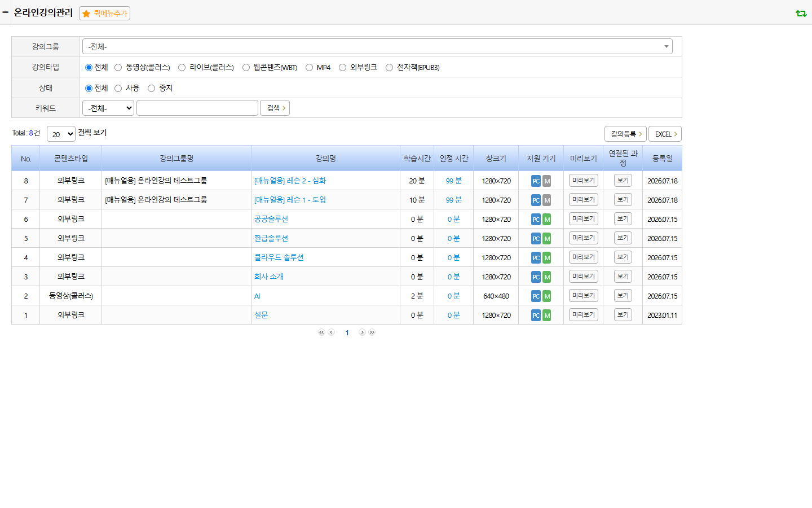Click PC badge in AI row

pyautogui.click(x=536, y=296)
